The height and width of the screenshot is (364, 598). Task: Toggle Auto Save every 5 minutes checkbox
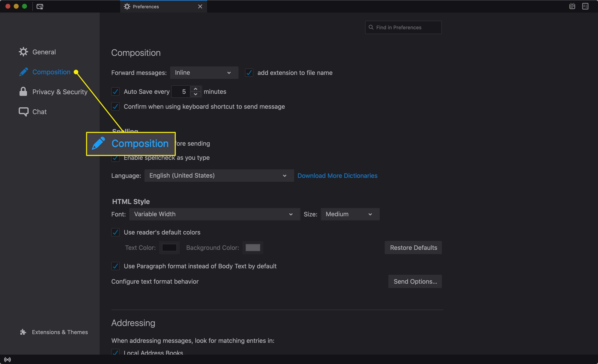(x=116, y=91)
